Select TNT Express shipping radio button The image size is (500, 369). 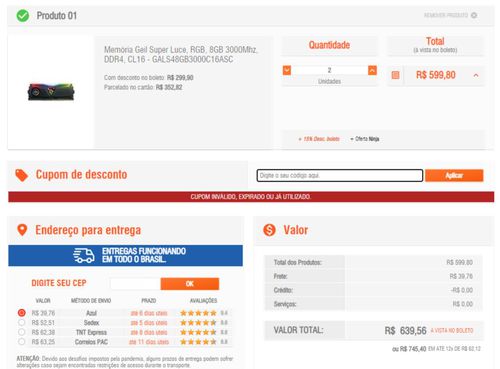point(22,332)
